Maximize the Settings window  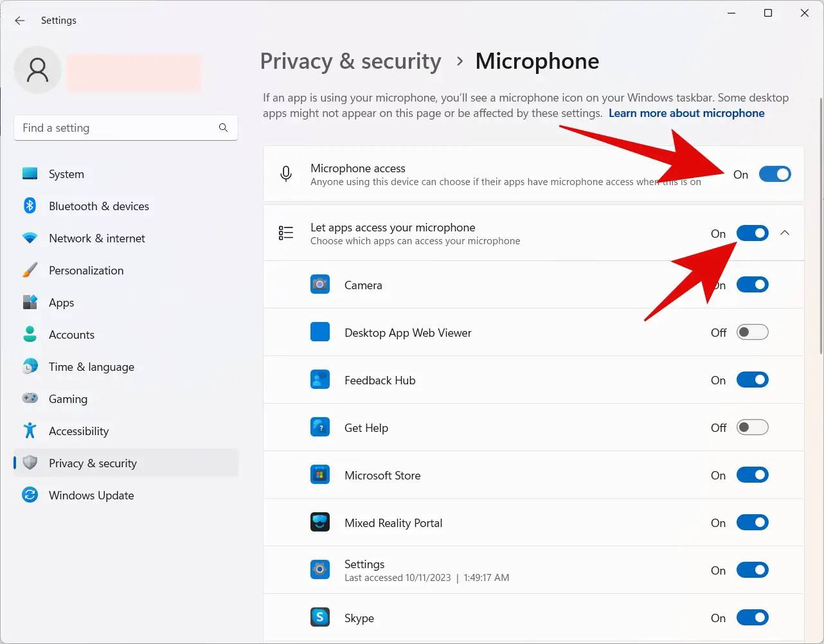[x=767, y=13]
